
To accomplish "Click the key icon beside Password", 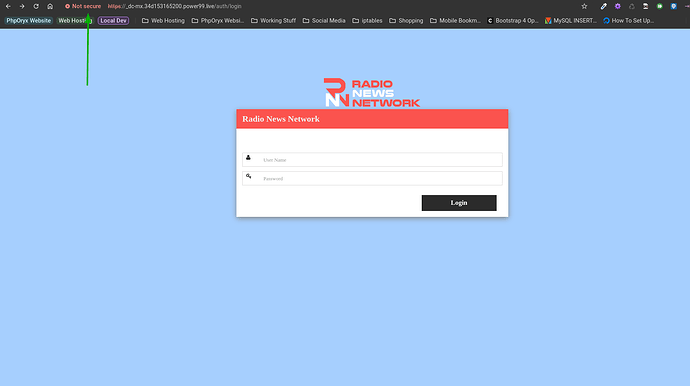I will click(249, 176).
